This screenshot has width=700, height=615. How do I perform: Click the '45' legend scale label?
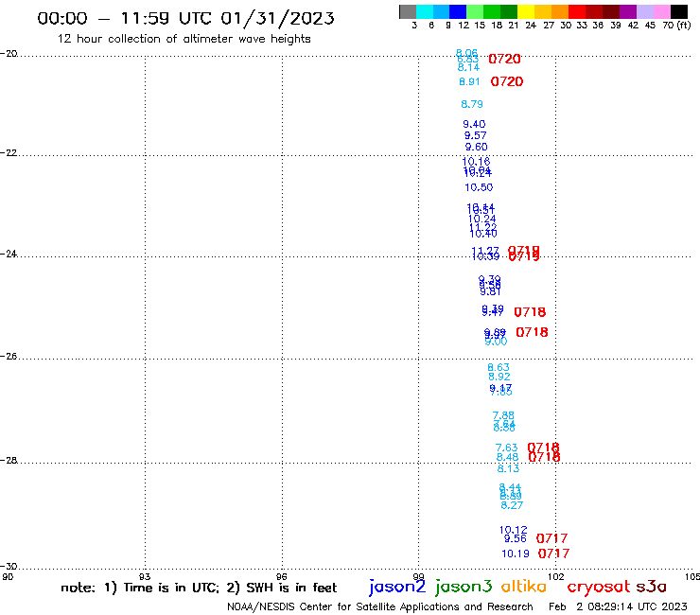click(x=650, y=25)
